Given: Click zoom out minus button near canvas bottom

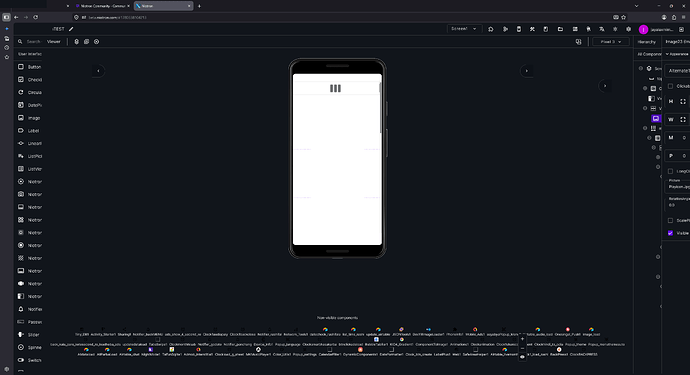Looking at the screenshot, I should click(x=522, y=348).
